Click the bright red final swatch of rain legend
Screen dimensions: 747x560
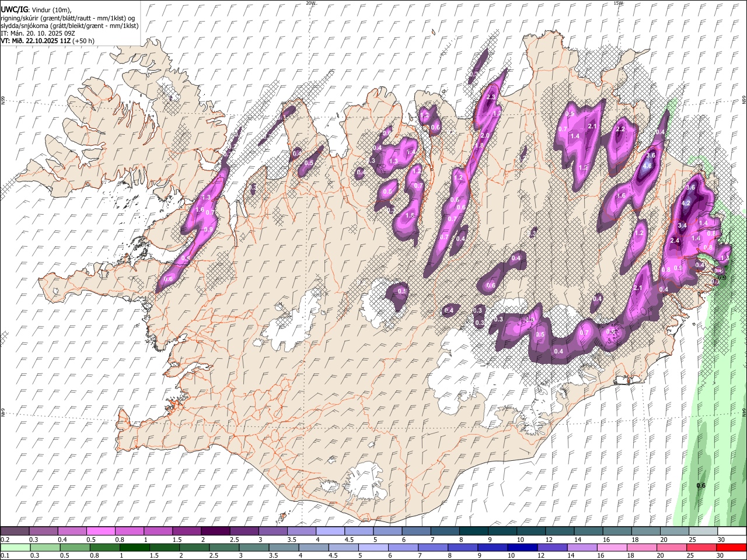[x=732, y=547]
